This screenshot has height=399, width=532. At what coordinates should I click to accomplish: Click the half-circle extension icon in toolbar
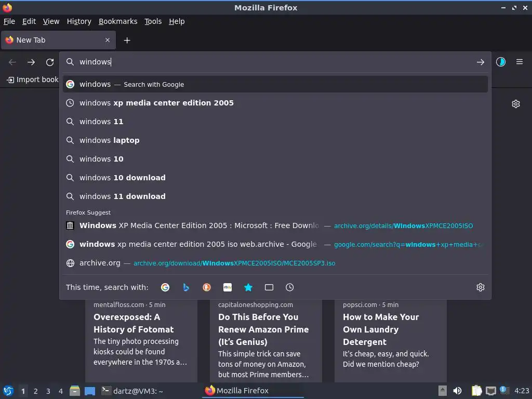point(501,62)
